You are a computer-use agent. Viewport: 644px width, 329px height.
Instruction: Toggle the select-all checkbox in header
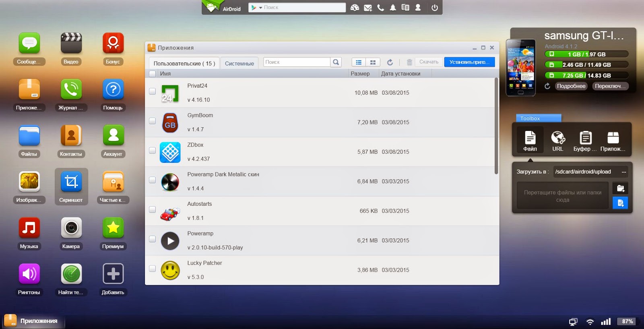153,74
